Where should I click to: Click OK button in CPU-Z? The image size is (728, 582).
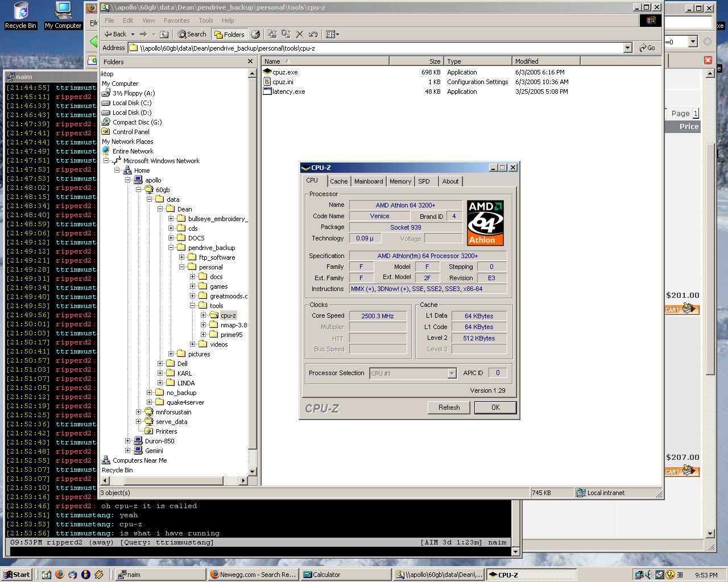pyautogui.click(x=495, y=408)
